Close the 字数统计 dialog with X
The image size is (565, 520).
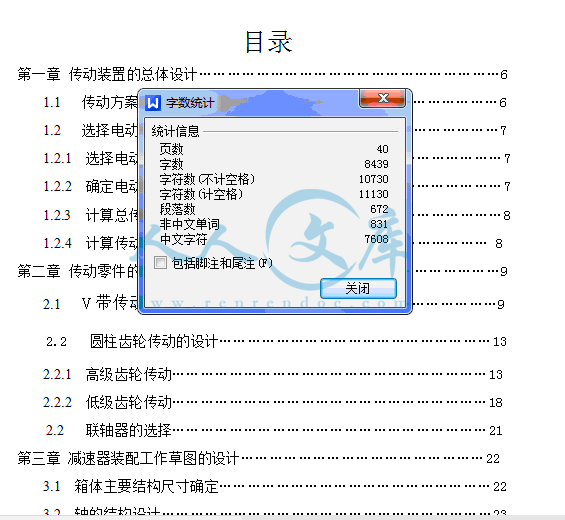pyautogui.click(x=383, y=98)
